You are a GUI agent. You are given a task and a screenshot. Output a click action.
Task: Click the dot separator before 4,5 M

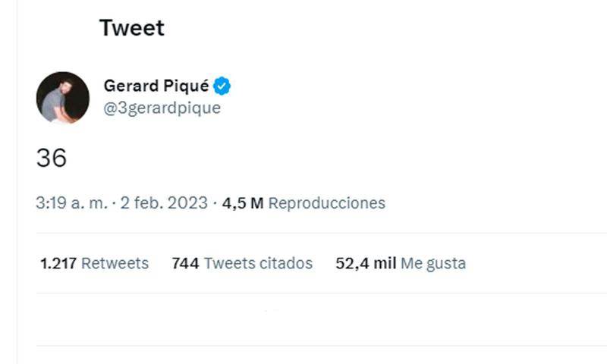click(x=215, y=203)
